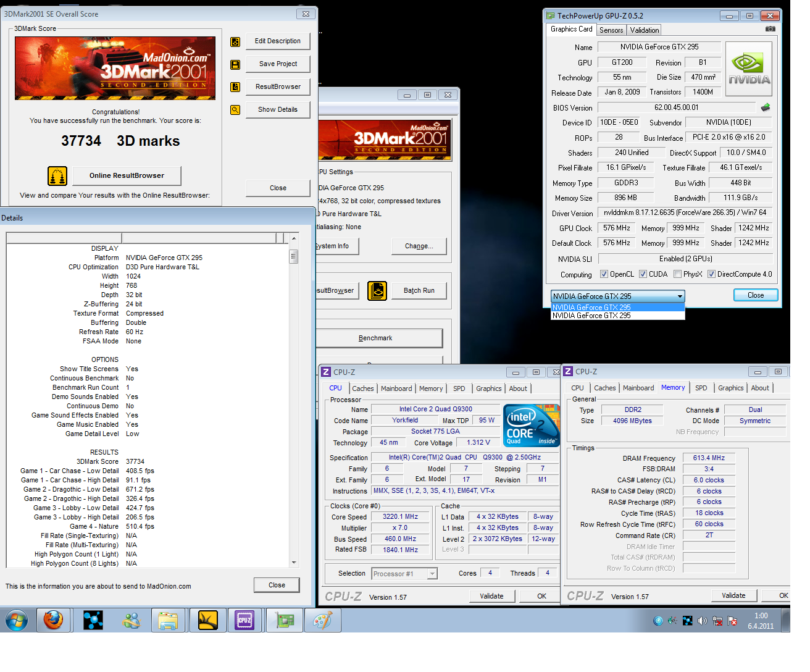Screen dimensions: 810x672
Task: Click the Show Details magnifier icon
Action: point(235,110)
